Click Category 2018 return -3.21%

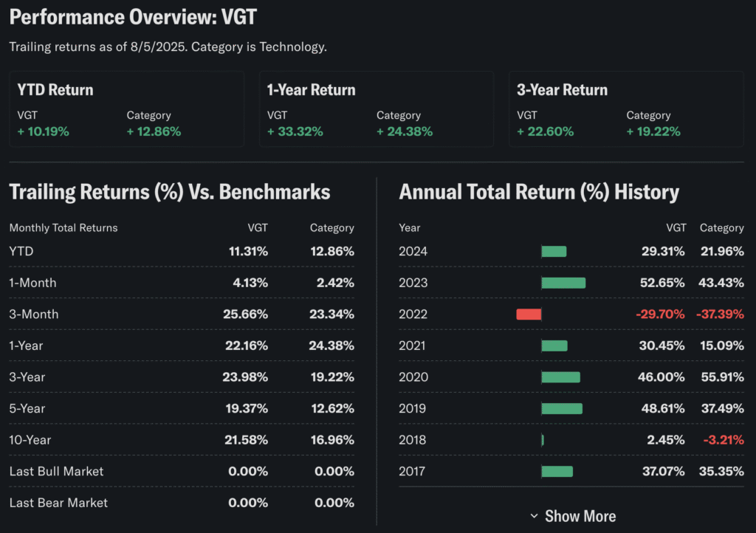(x=724, y=440)
